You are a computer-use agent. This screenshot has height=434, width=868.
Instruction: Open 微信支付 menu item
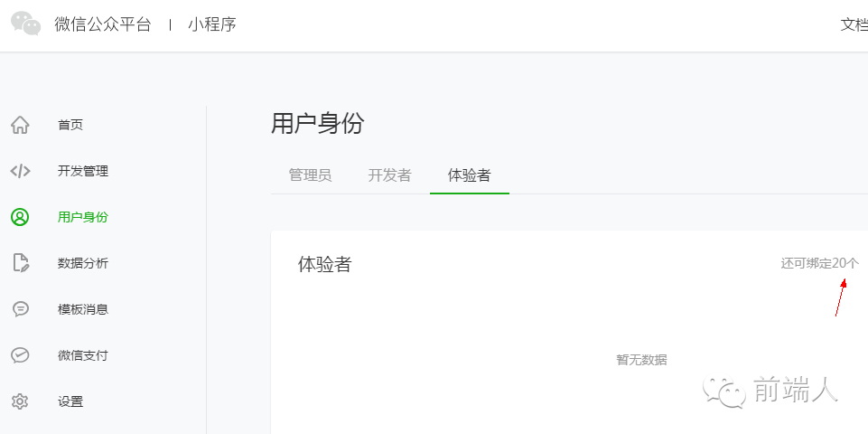(x=83, y=355)
